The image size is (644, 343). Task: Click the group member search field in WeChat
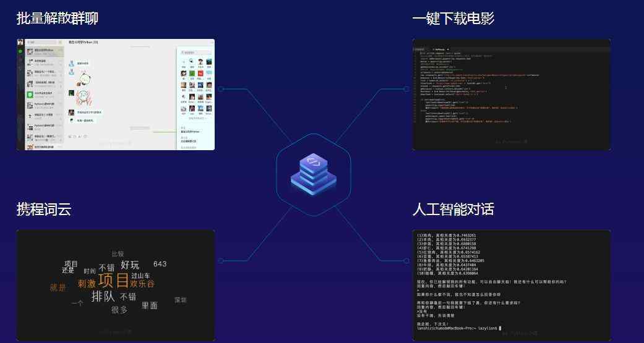pyautogui.click(x=196, y=53)
